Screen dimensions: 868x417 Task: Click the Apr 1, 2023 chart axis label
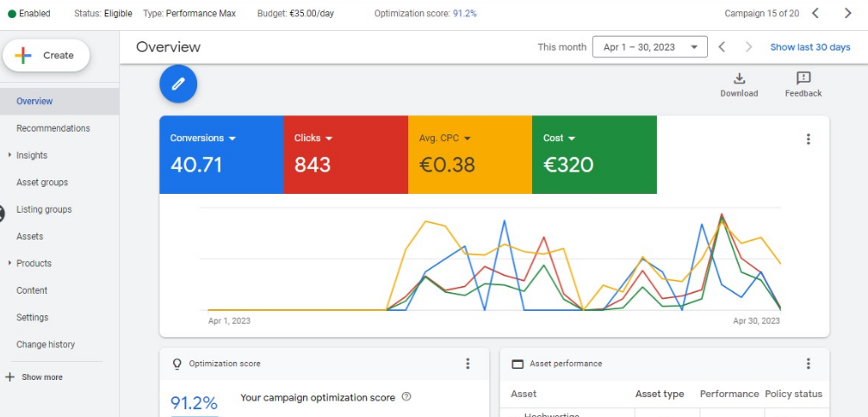pyautogui.click(x=229, y=321)
